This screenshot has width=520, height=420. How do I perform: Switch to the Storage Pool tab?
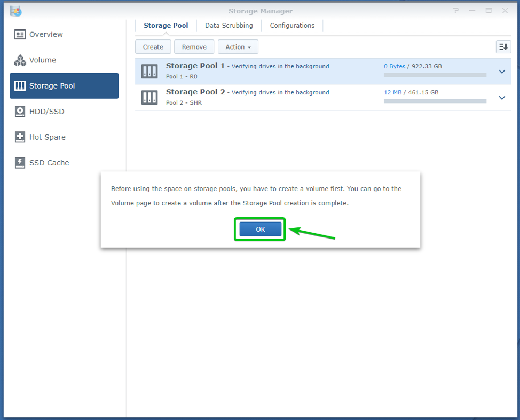point(166,26)
